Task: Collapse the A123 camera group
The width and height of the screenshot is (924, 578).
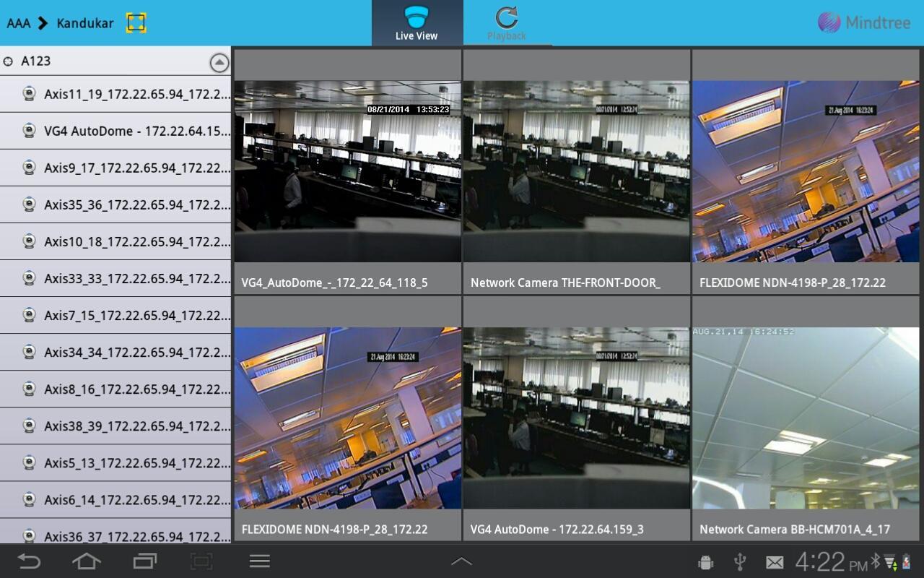Action: 219,63
